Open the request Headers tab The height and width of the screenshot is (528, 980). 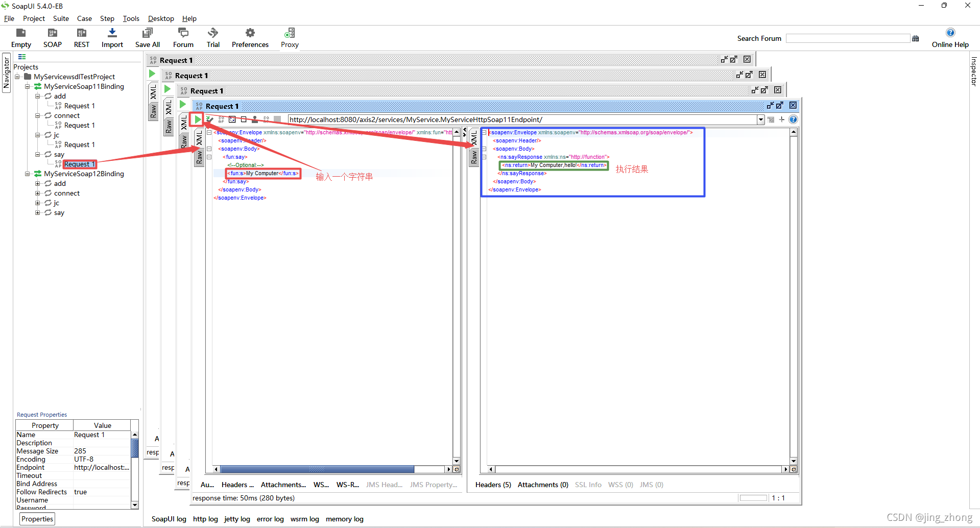tap(237, 485)
